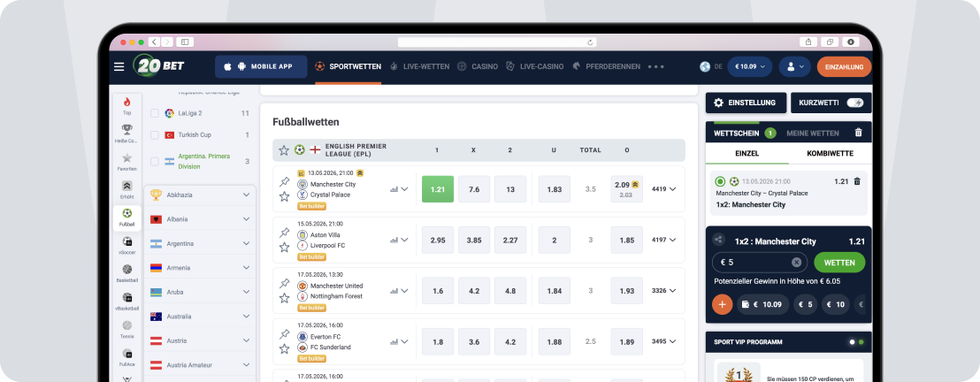Expand 4197 more markets for Aston Villa match
This screenshot has height=382, width=980.
point(663,240)
